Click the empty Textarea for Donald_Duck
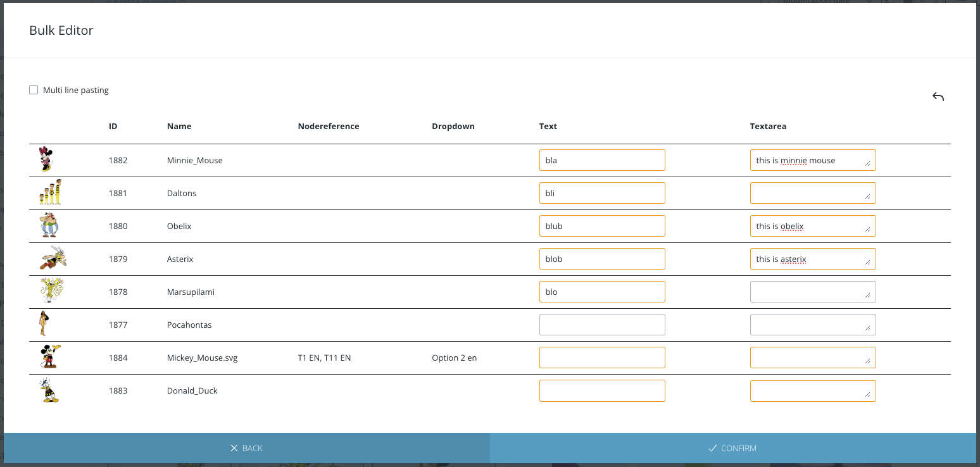Viewport: 980px width, 467px height. click(813, 390)
